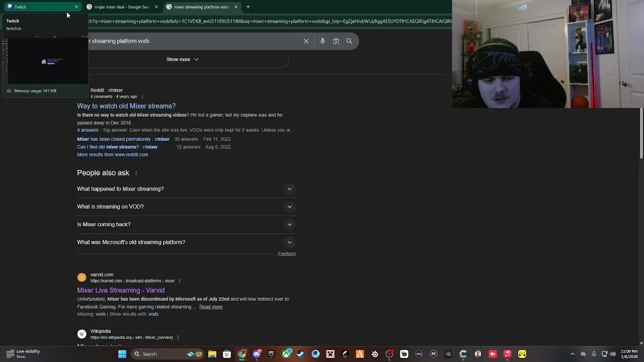Viewport: 644px width, 362px height.
Task: Open options menu for the Wikipedia result
Action: (178, 337)
